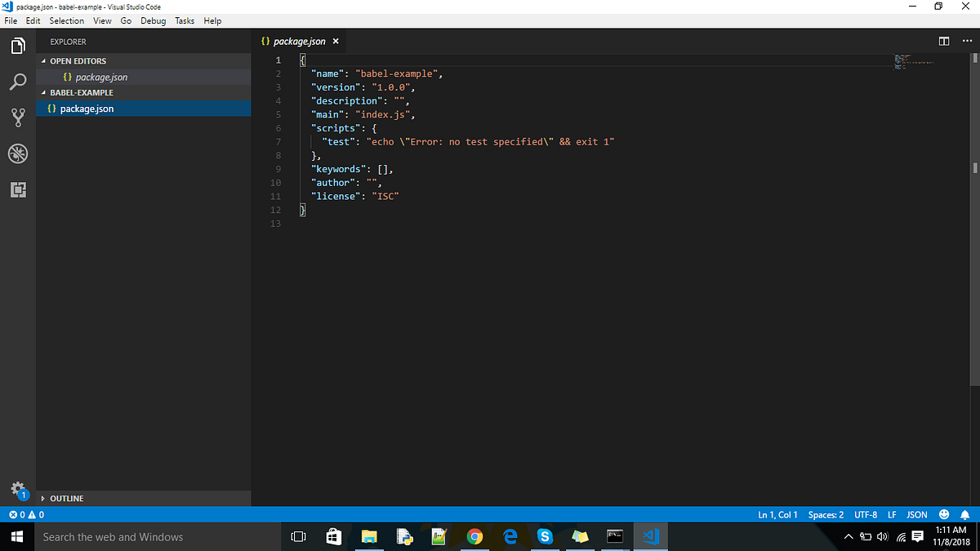Close the package.json editor tab
Image resolution: width=980 pixels, height=551 pixels.
coord(336,41)
